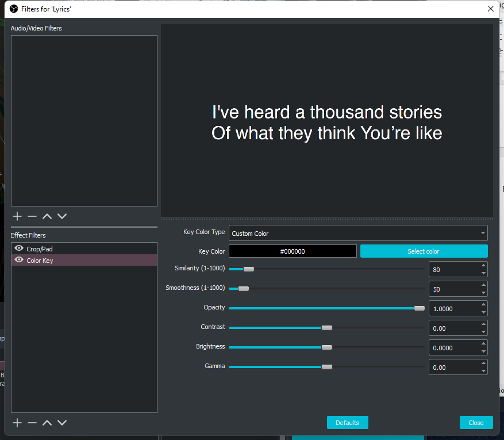The width and height of the screenshot is (504, 440).
Task: Move Effect filter up with arrow
Action: [47, 423]
